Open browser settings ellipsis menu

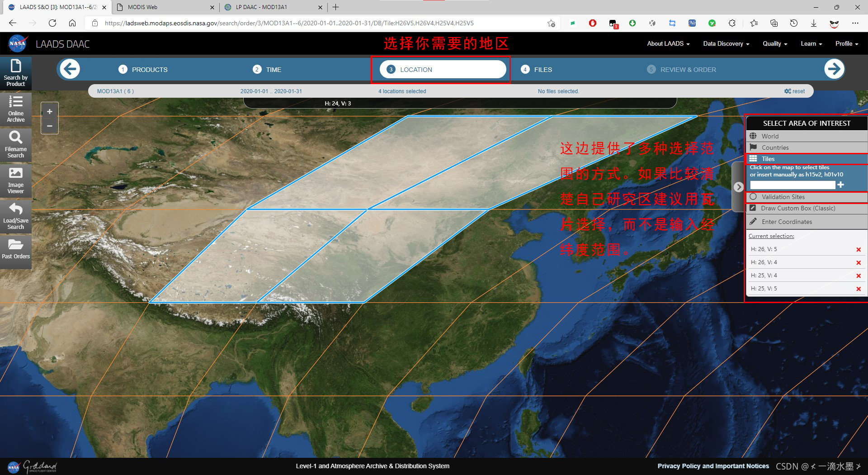coord(855,23)
